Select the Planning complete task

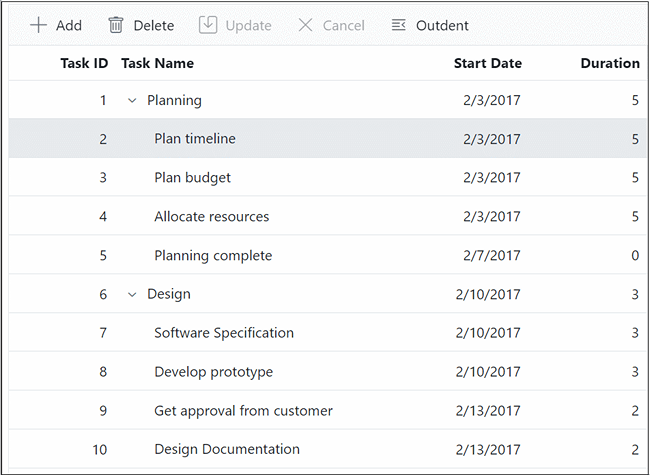pyautogui.click(x=213, y=256)
